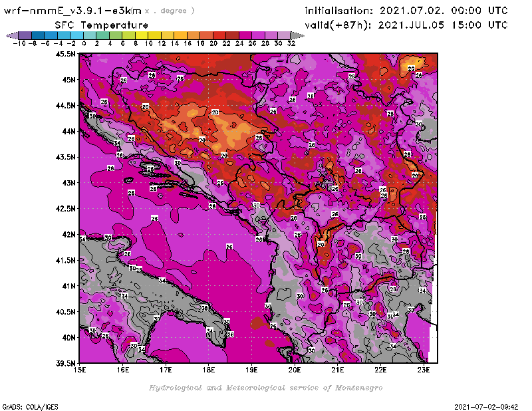Click the -10 tick label on color bar
This screenshot has width=532, height=411.
click(x=19, y=43)
